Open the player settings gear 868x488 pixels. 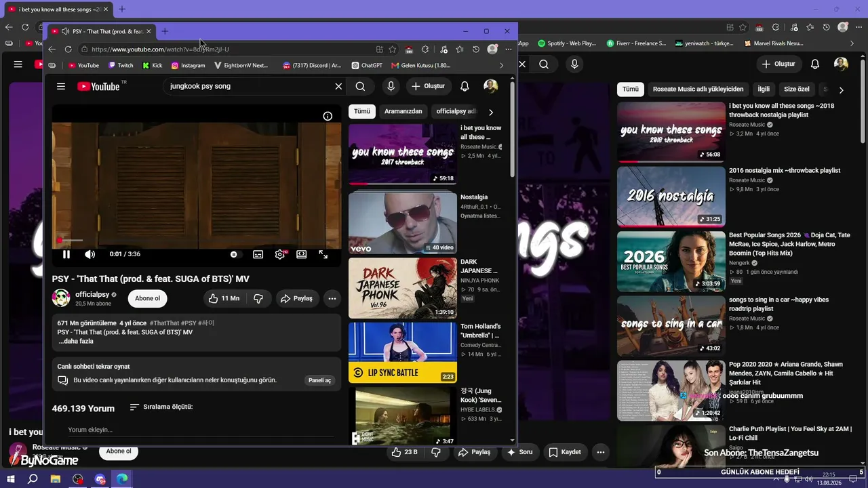(x=279, y=254)
